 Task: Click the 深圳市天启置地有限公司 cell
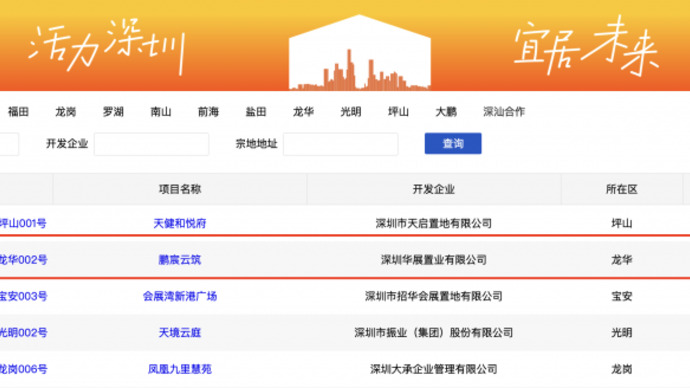point(433,223)
